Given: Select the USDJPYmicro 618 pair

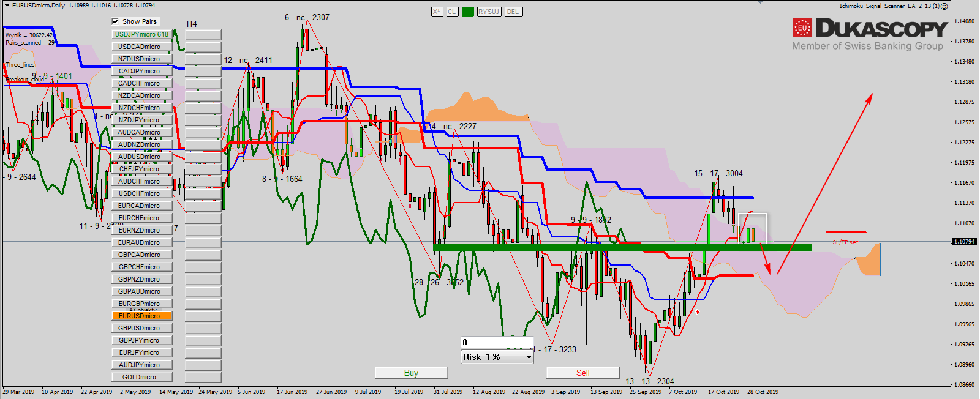Looking at the screenshot, I should [141, 34].
